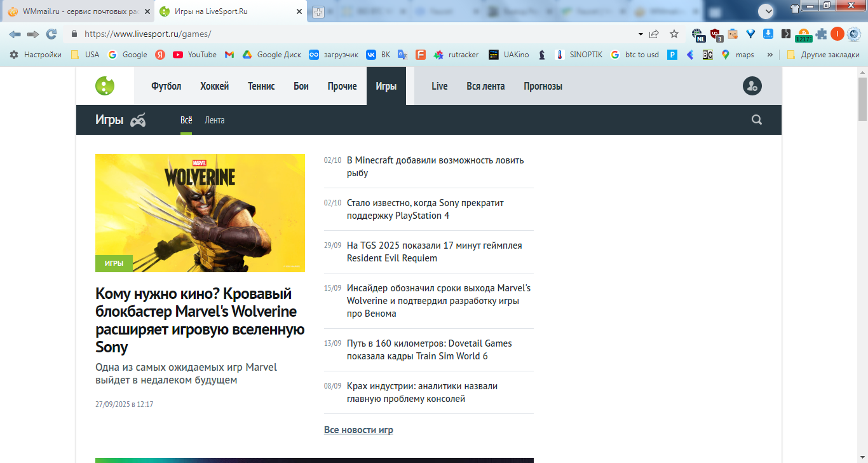868x463 pixels.
Task: Open site search with the magnifier icon
Action: pyautogui.click(x=757, y=120)
